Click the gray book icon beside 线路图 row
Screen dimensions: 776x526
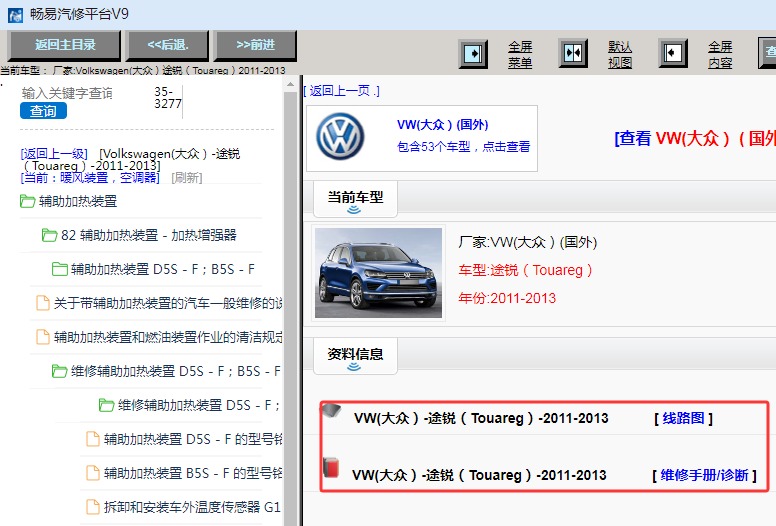click(x=331, y=412)
